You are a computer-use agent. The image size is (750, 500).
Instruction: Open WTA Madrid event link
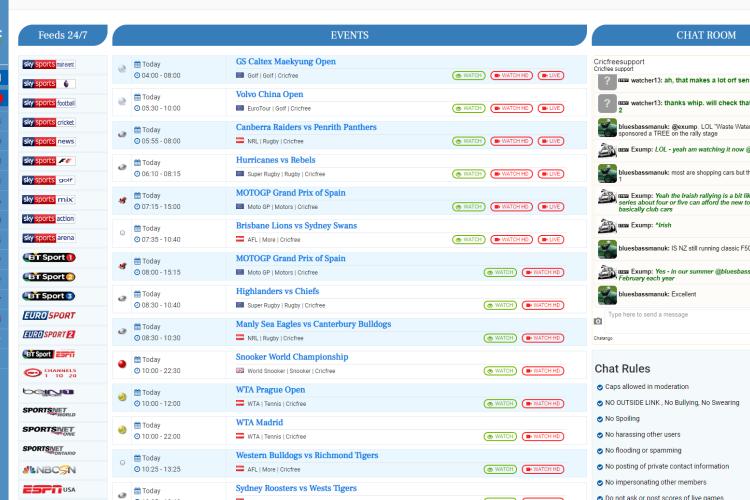pos(259,422)
